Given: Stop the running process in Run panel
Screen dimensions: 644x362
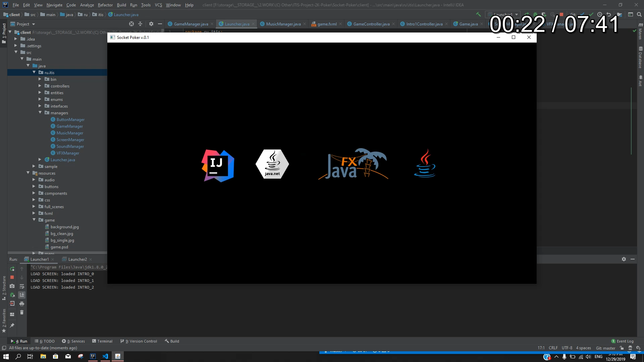Looking at the screenshot, I should click(12, 277).
